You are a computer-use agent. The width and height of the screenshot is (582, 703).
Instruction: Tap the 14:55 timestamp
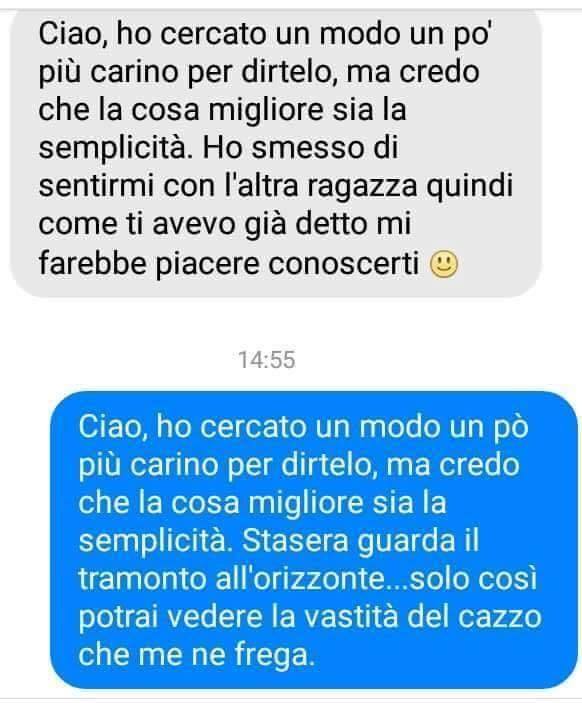(x=267, y=360)
